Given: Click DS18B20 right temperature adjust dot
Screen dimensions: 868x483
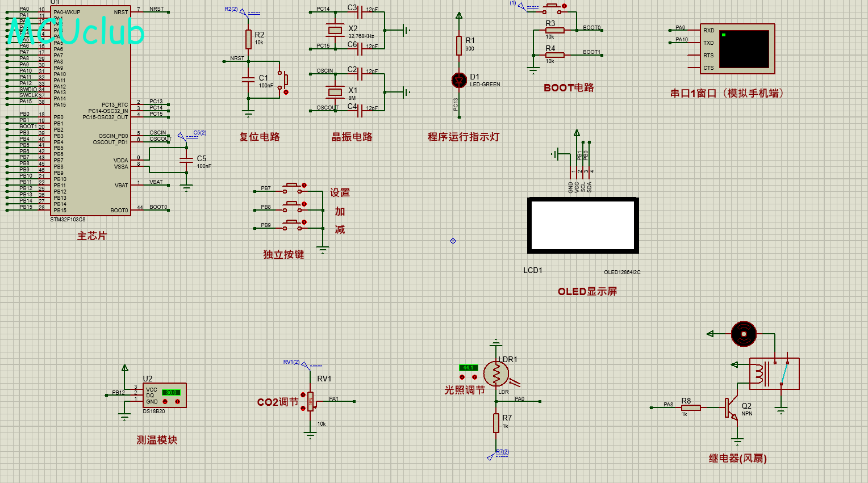Looking at the screenshot, I should 177,401.
